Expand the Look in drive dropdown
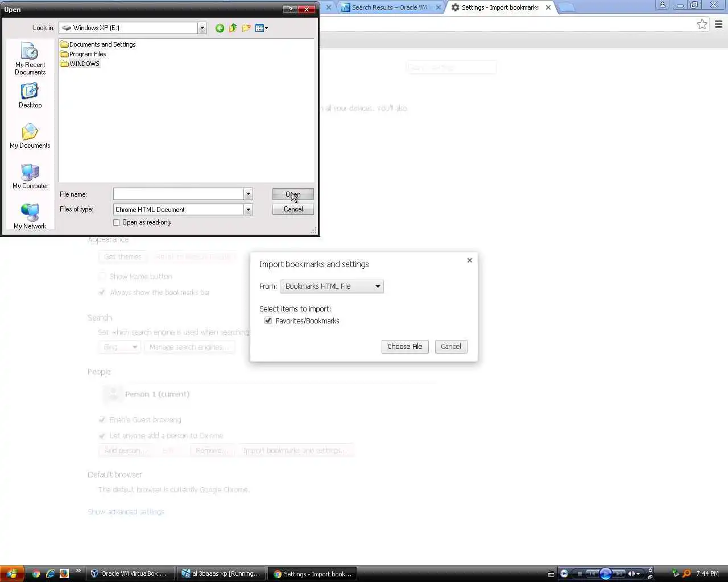Viewport: 728px width, 582px height. click(202, 28)
